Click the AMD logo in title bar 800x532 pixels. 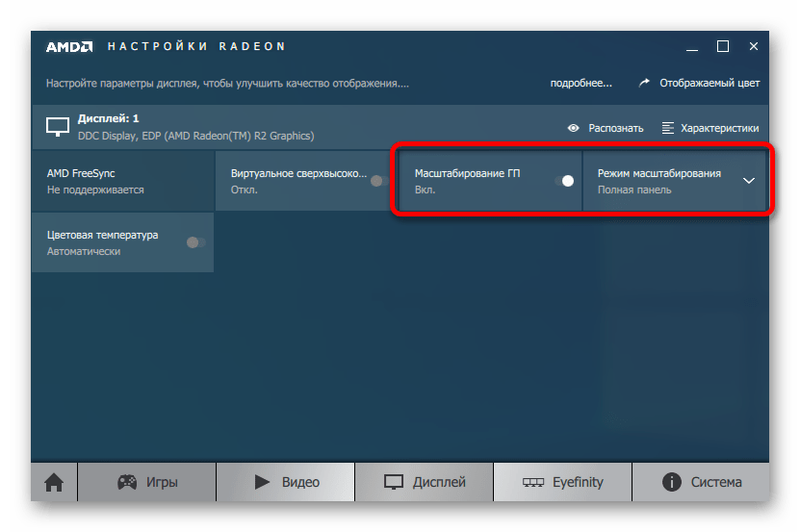click(x=69, y=46)
